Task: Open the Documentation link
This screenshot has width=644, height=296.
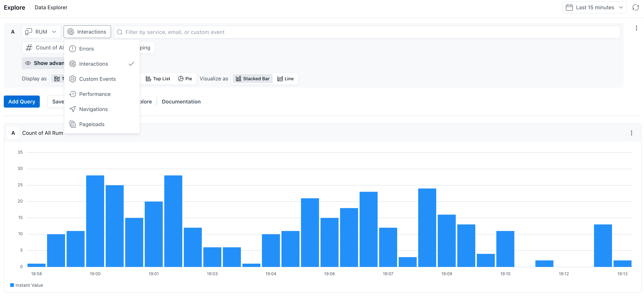Action: pos(181,102)
